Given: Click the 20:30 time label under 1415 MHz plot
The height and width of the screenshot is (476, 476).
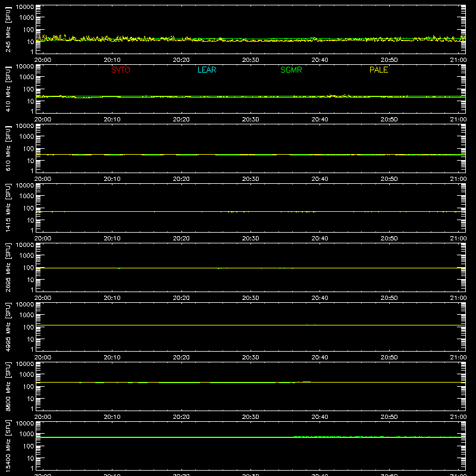Looking at the screenshot, I should click(x=250, y=239).
